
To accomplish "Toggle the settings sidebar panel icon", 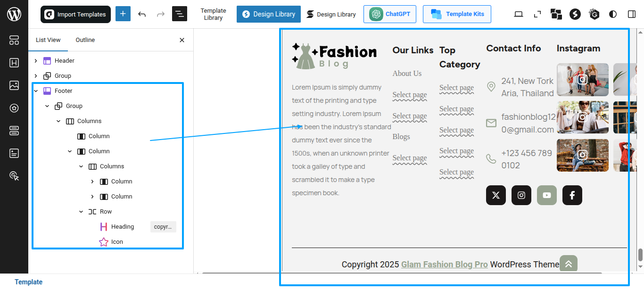I will tap(632, 14).
